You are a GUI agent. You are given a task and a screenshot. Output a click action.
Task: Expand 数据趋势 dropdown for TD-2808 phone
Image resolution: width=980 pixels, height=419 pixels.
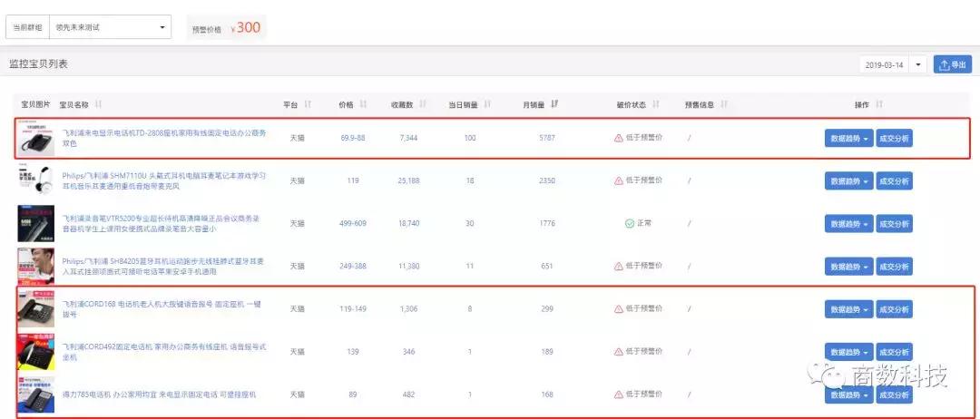(x=848, y=139)
